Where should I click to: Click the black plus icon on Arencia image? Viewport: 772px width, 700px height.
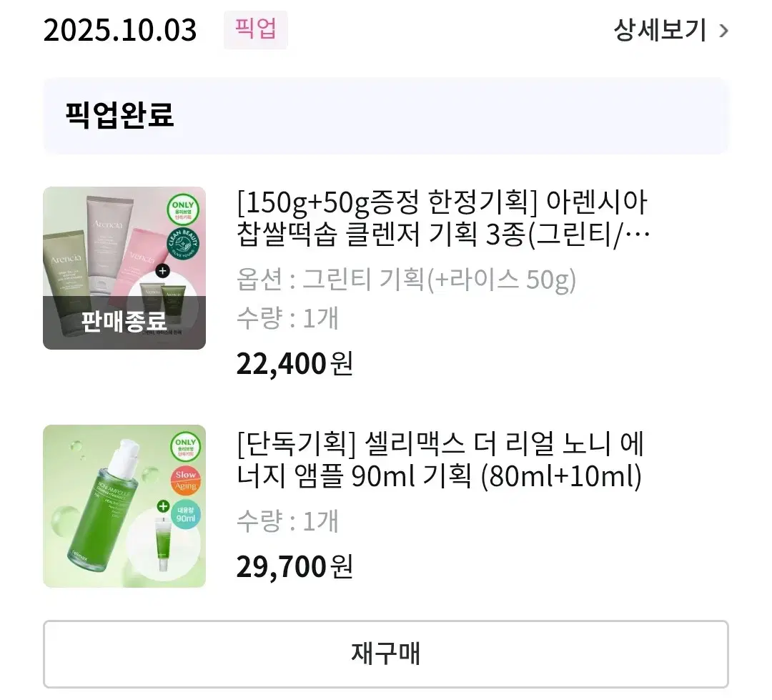click(162, 271)
